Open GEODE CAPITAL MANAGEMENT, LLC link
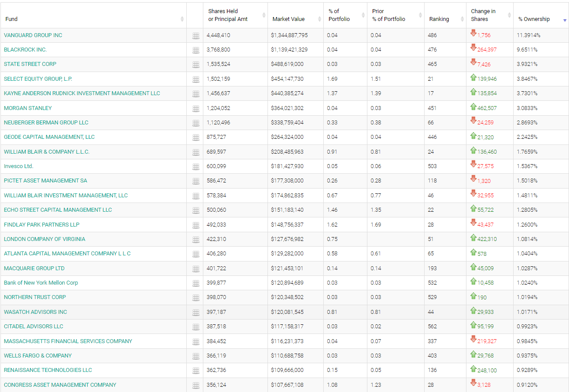Image resolution: width=569 pixels, height=392 pixels. coord(49,137)
